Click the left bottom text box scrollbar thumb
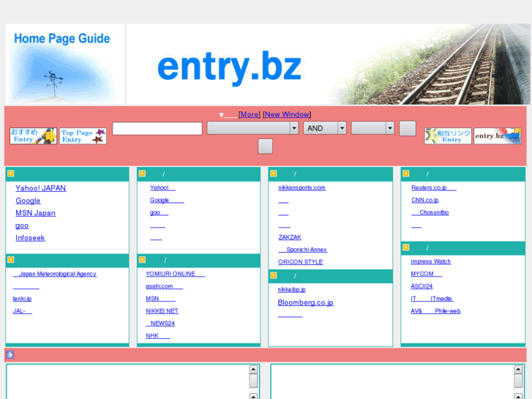Viewport: 532px width, 399px height. (x=253, y=381)
